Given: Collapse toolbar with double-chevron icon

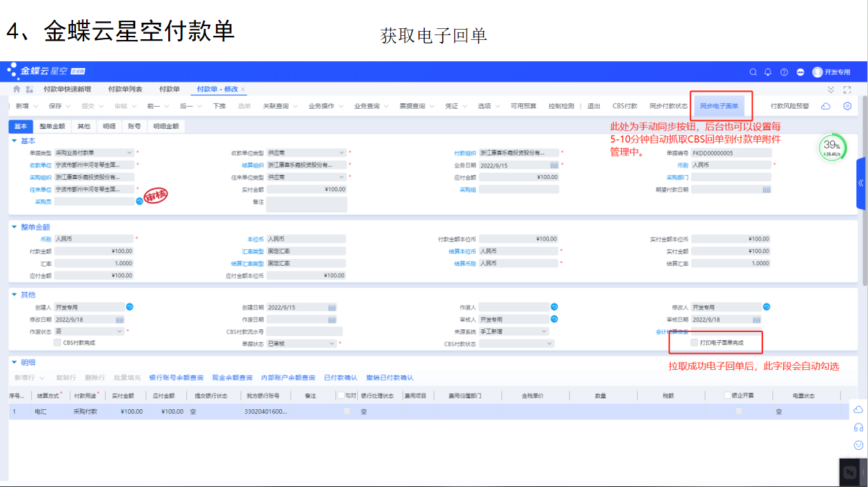Looking at the screenshot, I should point(831,90).
